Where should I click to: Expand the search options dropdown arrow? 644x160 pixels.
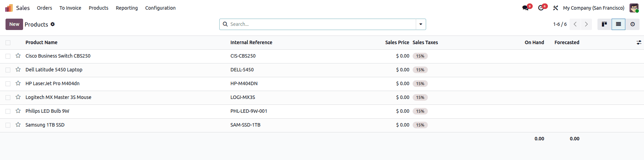point(421,24)
